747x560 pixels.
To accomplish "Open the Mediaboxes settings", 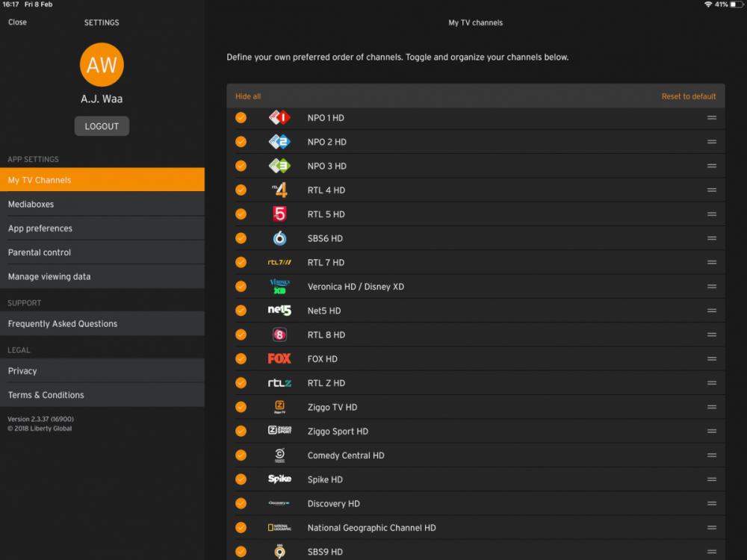I will pyautogui.click(x=102, y=204).
